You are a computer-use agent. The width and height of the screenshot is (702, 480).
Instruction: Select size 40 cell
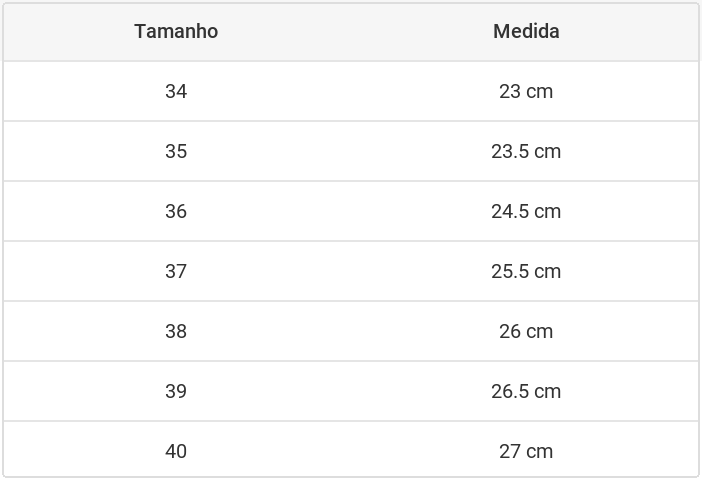click(176, 451)
